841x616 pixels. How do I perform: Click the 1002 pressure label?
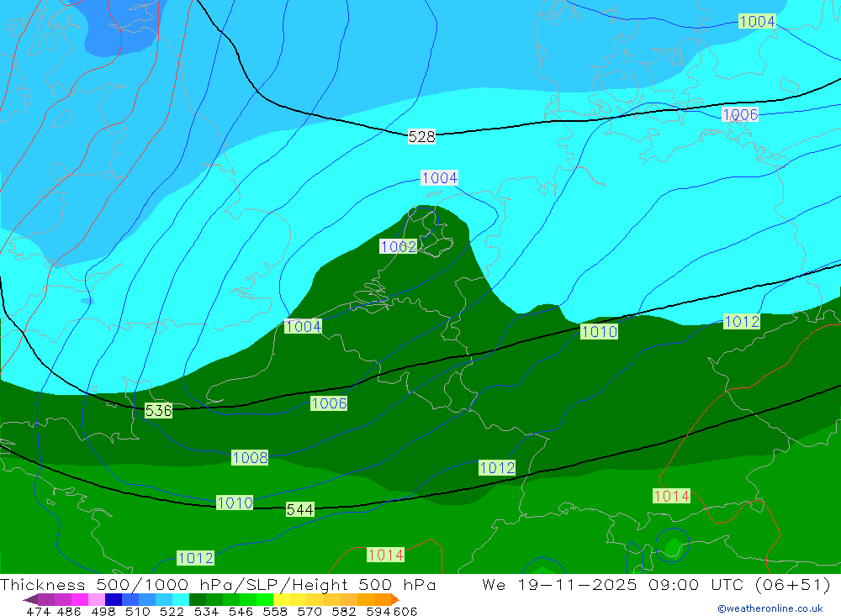point(398,246)
